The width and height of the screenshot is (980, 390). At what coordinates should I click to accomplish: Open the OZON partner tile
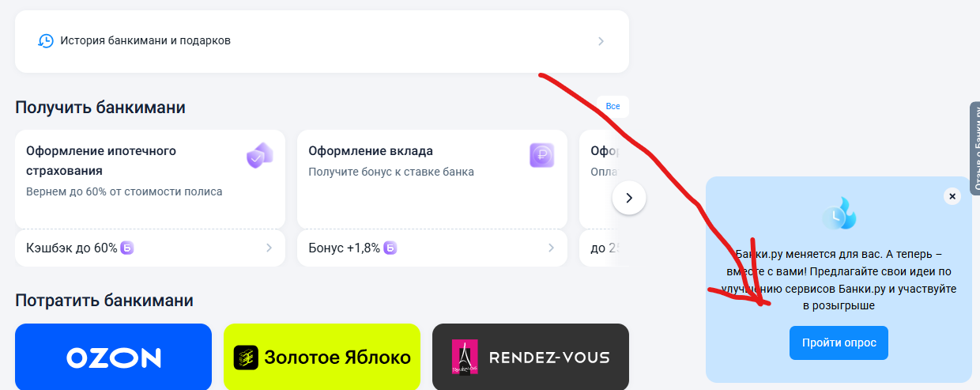[x=113, y=357]
